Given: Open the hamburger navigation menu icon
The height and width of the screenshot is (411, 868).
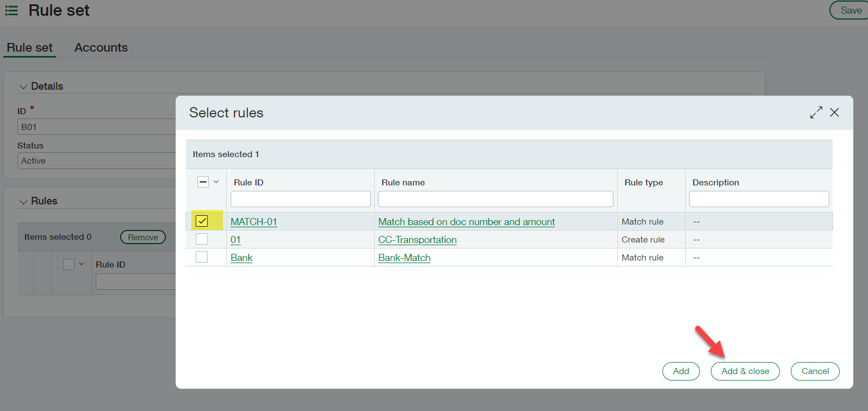Looking at the screenshot, I should point(11,10).
